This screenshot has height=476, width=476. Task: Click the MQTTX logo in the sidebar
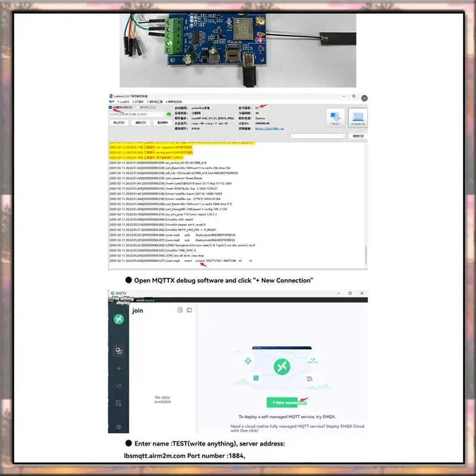coord(118,319)
